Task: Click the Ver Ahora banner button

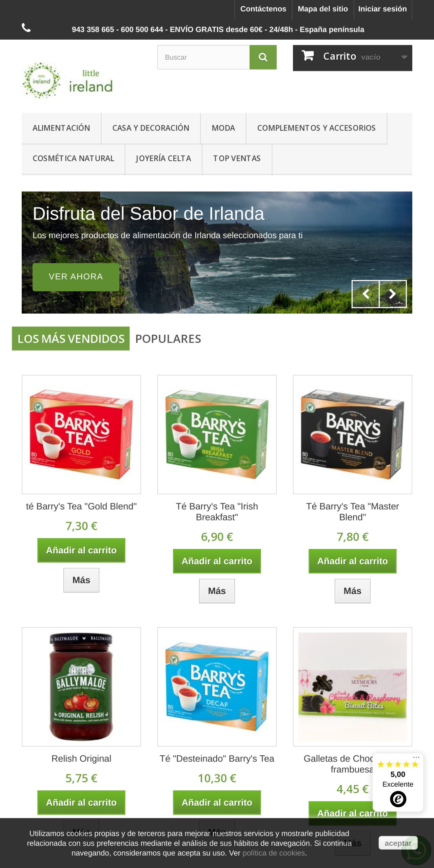Action: pos(76,277)
